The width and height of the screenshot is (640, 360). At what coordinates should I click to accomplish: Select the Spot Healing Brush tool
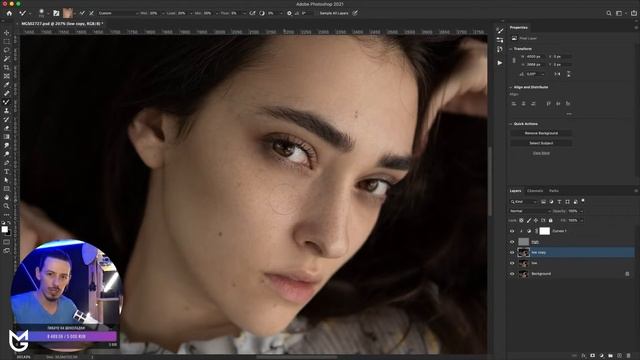(7, 93)
